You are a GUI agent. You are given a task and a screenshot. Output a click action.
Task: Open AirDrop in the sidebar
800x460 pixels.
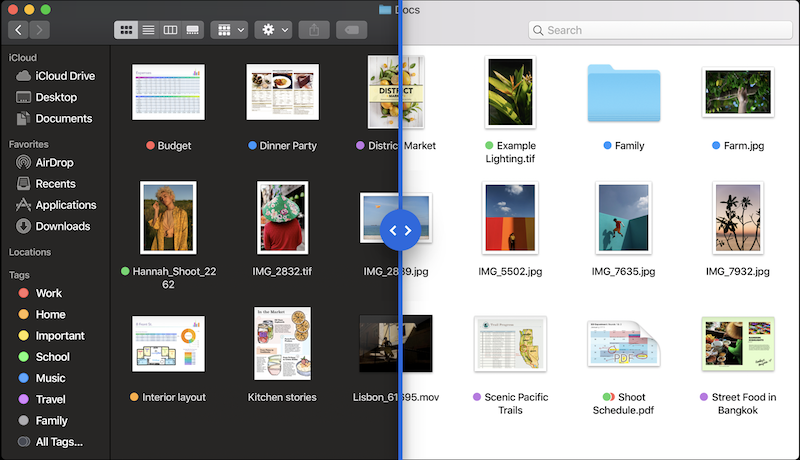pyautogui.click(x=54, y=163)
